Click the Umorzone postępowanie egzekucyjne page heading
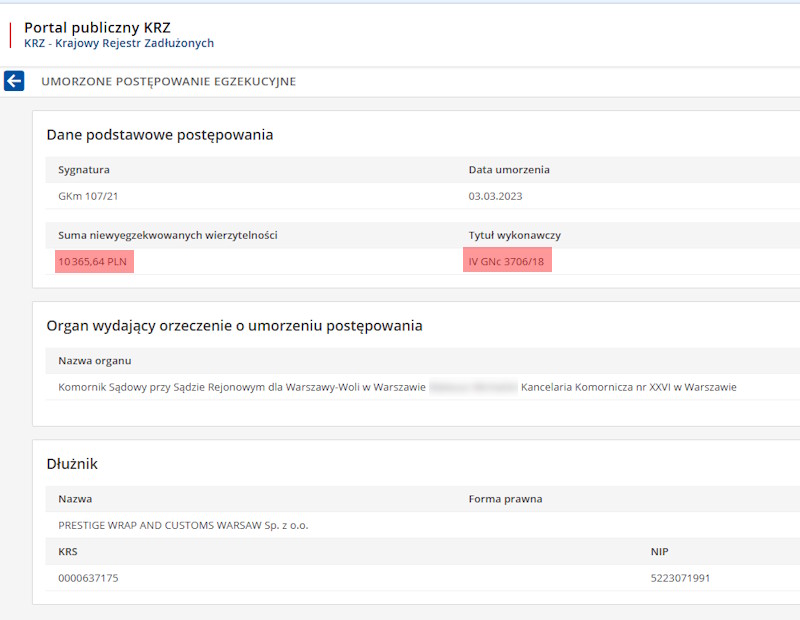Screen dimensions: 800x620 pyautogui.click(x=168, y=81)
